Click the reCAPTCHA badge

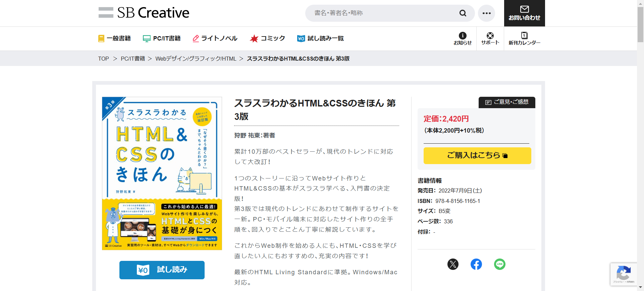623,274
